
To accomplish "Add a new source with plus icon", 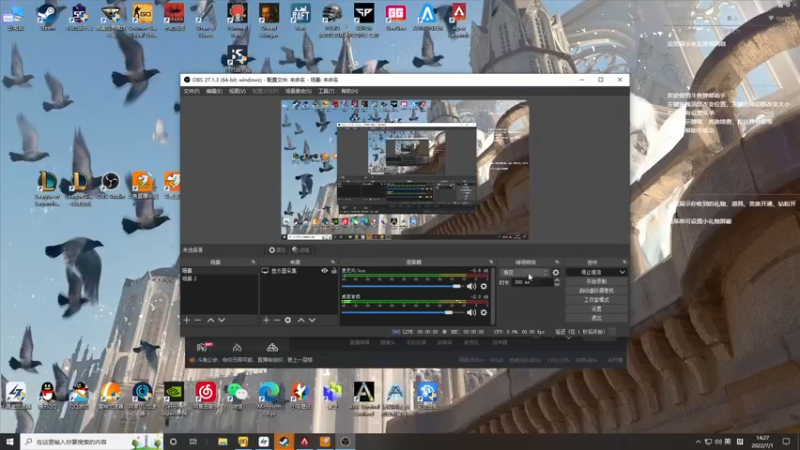I will pyautogui.click(x=266, y=320).
